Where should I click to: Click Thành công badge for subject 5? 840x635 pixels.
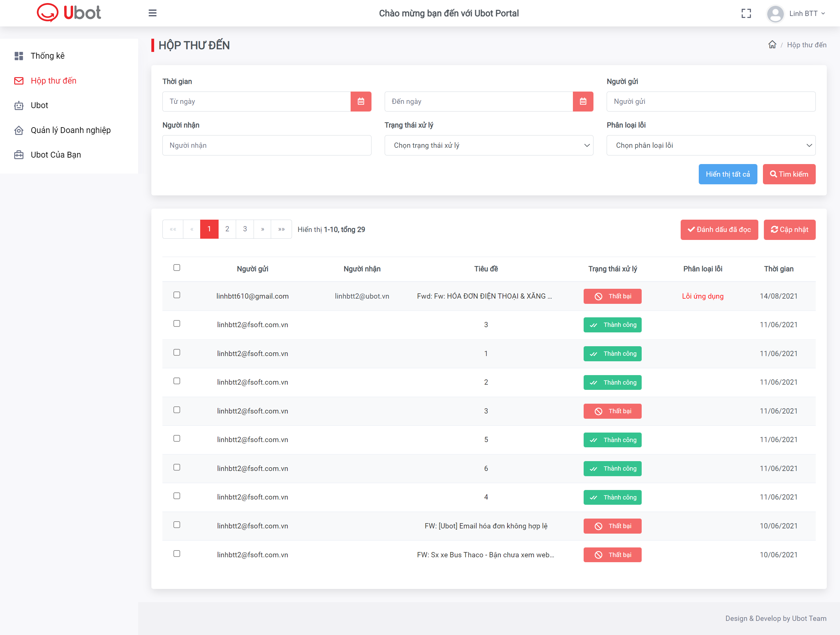612,440
